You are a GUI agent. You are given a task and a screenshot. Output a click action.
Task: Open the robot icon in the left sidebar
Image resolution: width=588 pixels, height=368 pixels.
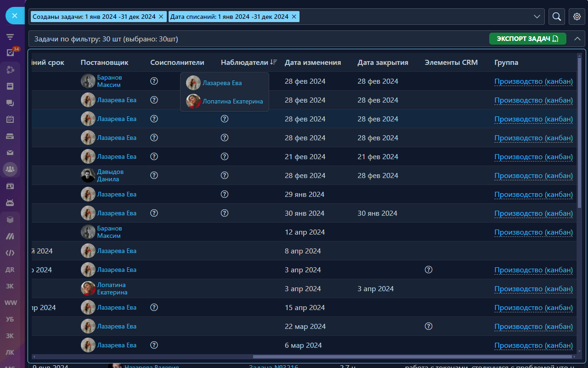pos(10,202)
